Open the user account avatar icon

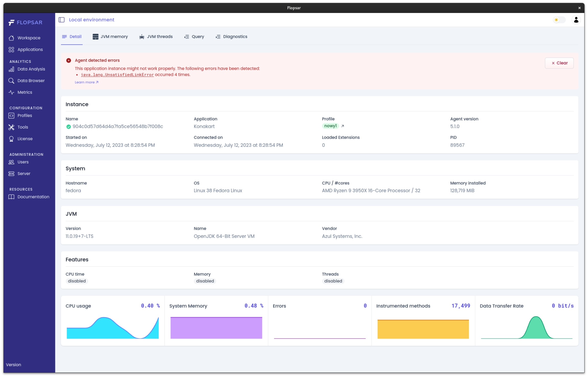[x=576, y=20]
